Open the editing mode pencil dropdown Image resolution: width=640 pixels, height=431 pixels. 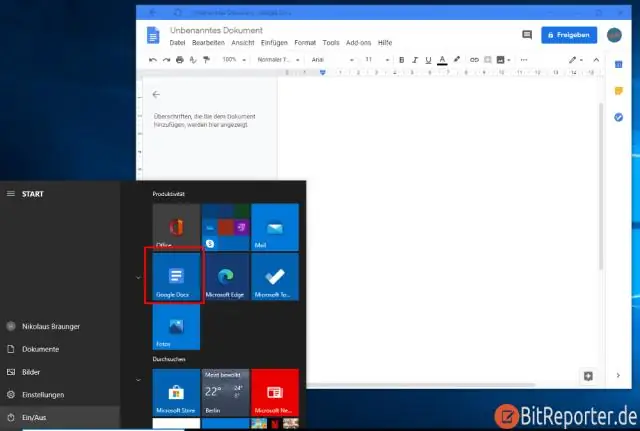(x=576, y=60)
